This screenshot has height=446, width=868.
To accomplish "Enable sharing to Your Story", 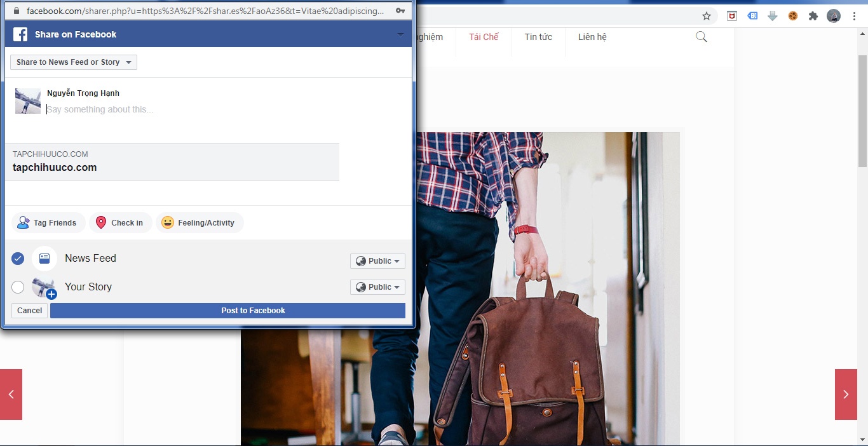I will tap(18, 287).
